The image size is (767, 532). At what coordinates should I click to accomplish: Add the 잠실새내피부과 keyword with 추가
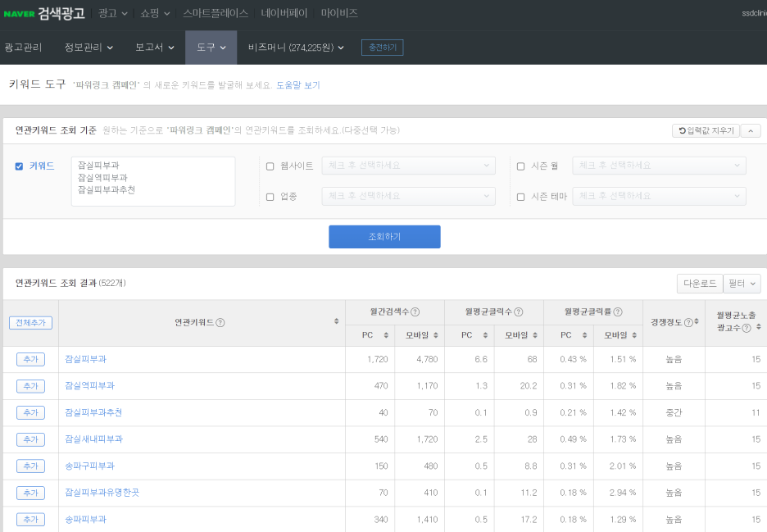coord(30,439)
